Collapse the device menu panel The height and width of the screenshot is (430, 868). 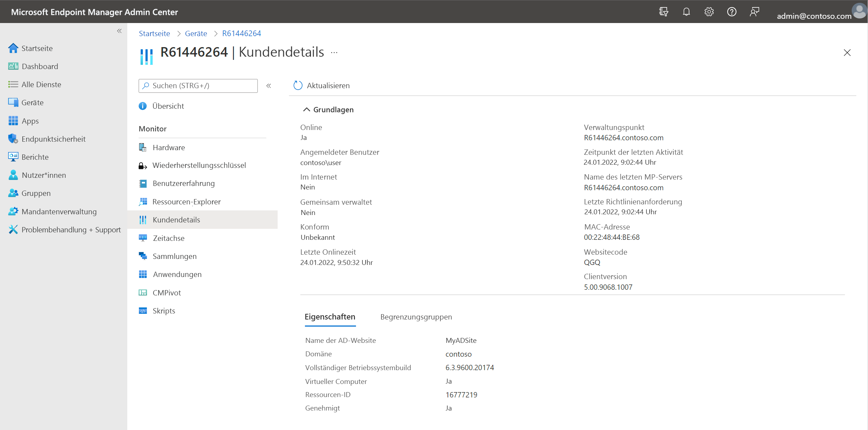click(x=269, y=86)
